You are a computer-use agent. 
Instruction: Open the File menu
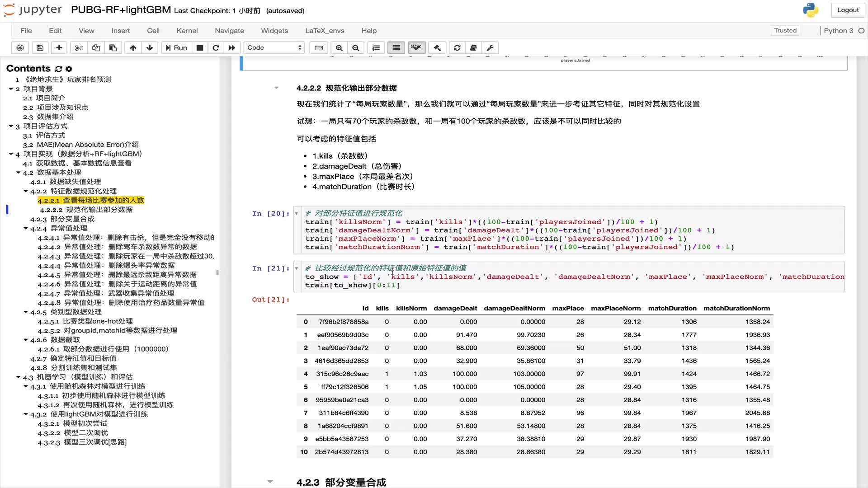(26, 31)
